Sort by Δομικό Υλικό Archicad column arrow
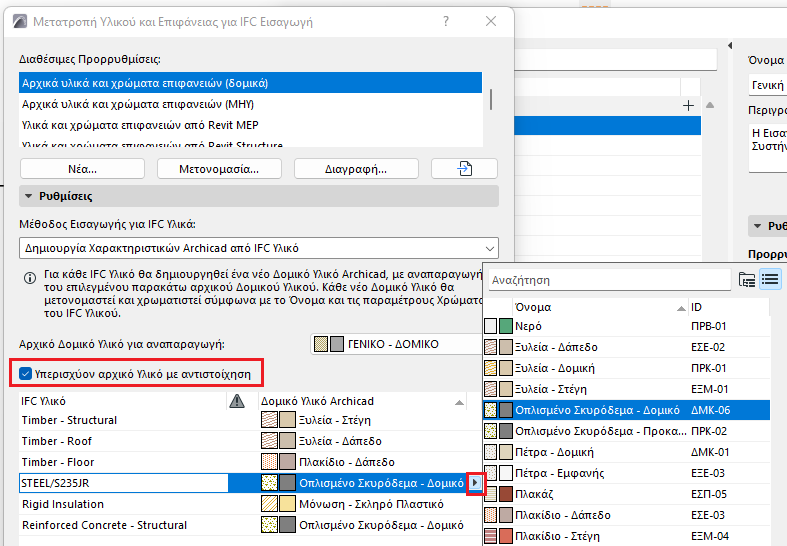 click(459, 402)
